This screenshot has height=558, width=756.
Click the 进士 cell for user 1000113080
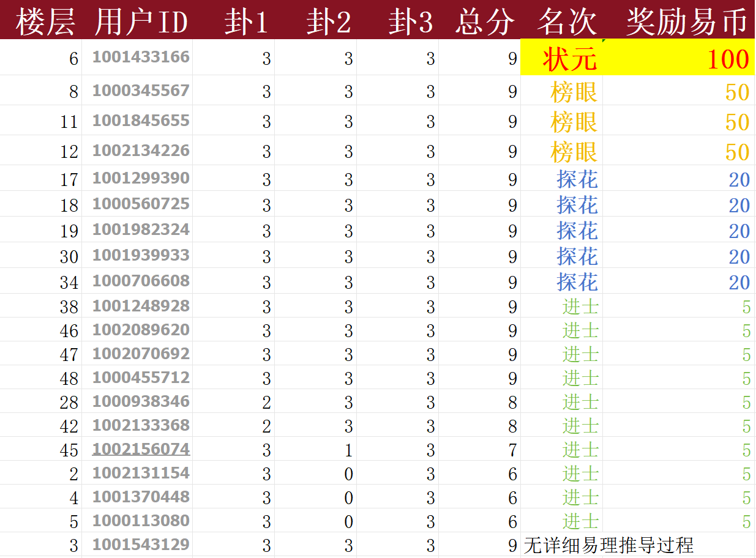[x=580, y=521]
